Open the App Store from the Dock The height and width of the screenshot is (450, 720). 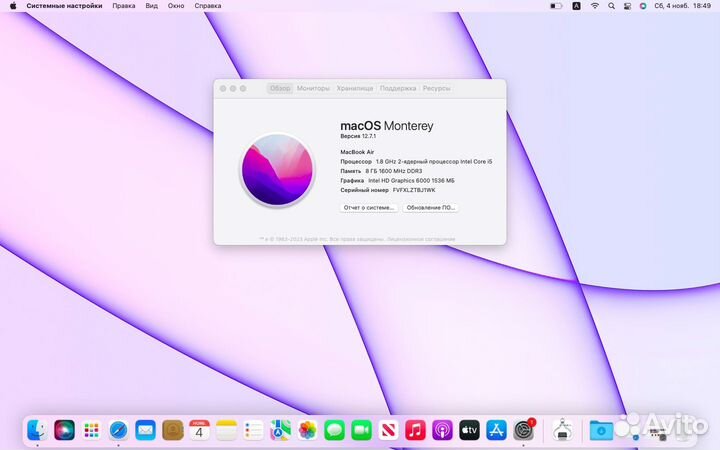[x=496, y=430]
